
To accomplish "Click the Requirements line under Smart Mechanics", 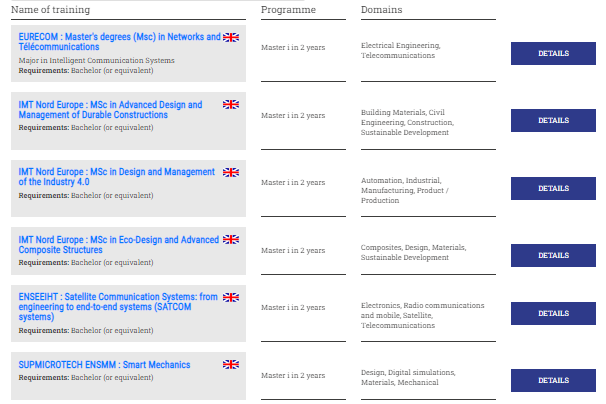I will 86,377.
